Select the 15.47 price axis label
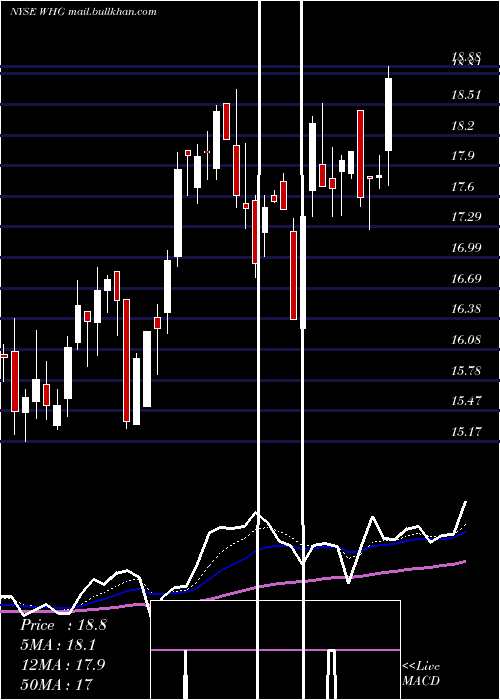Viewport: 500px width, 700px height. [466, 401]
